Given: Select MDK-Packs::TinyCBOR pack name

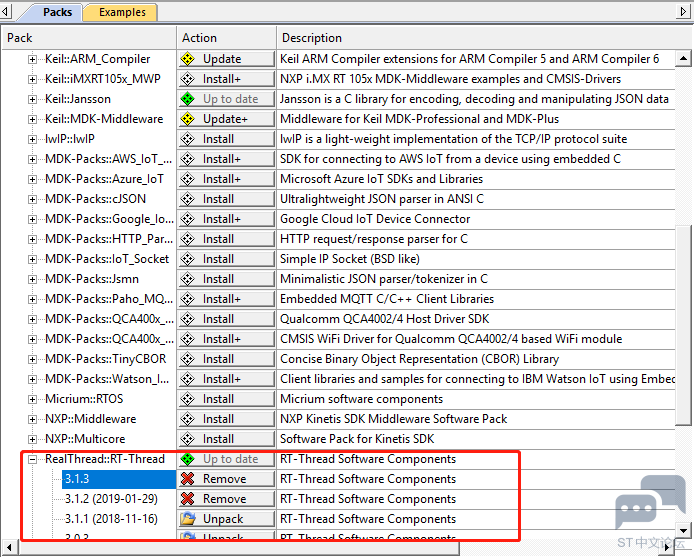Looking at the screenshot, I should (105, 359).
